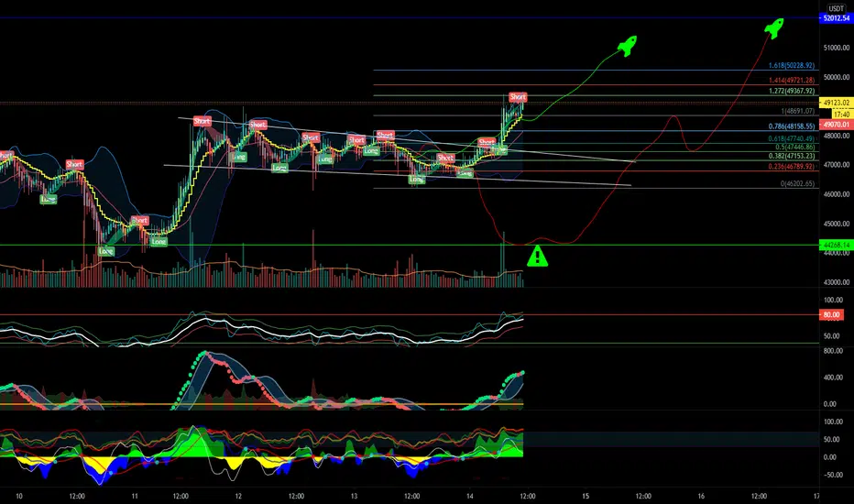
Task: Select the green horizontal line at 44268.14
Action: 410,246
